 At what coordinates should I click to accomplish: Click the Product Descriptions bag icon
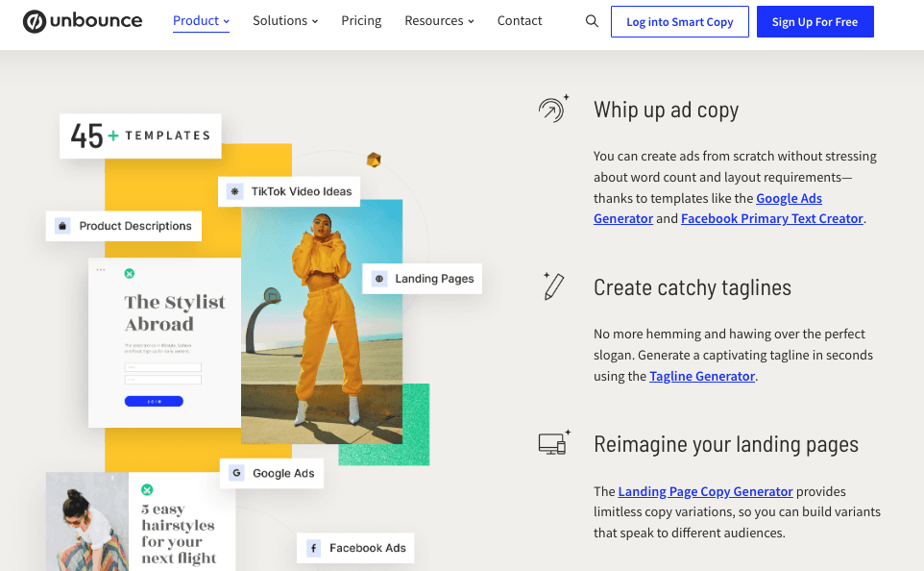[62, 226]
